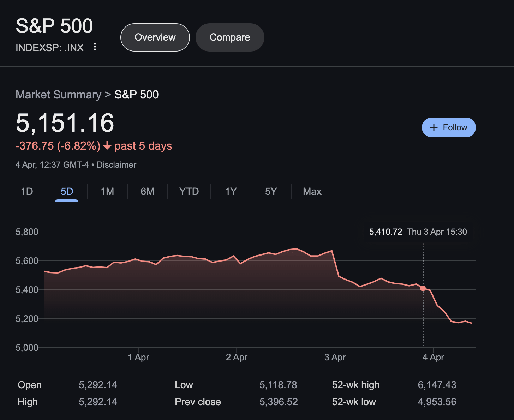Select the Max time range
The image size is (514, 420).
coord(312,191)
